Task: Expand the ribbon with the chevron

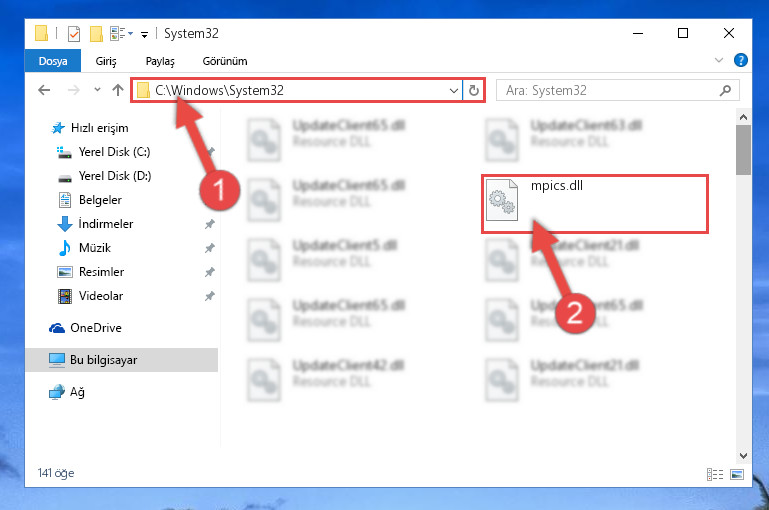Action: 718,60
